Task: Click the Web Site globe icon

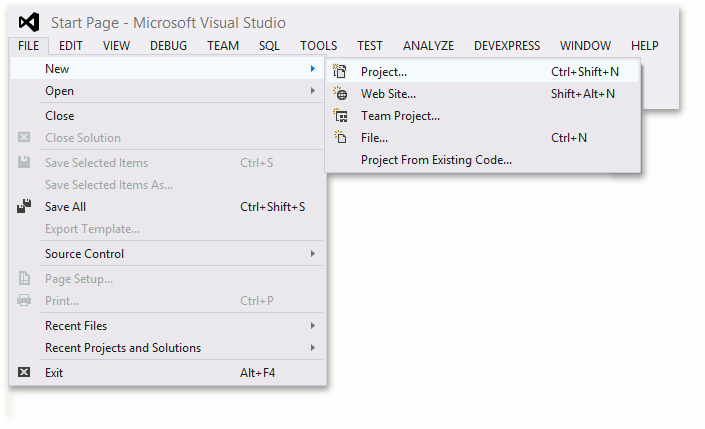Action: tap(340, 94)
